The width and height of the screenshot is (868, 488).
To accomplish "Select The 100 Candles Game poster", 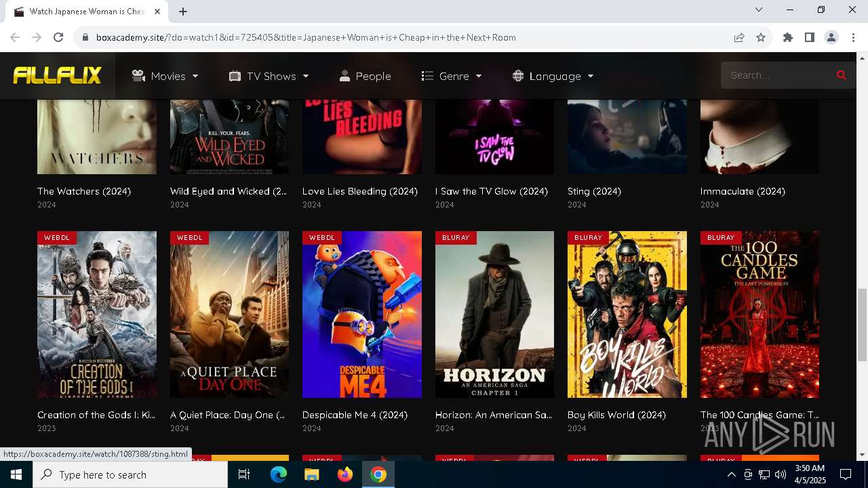I will pos(759,314).
